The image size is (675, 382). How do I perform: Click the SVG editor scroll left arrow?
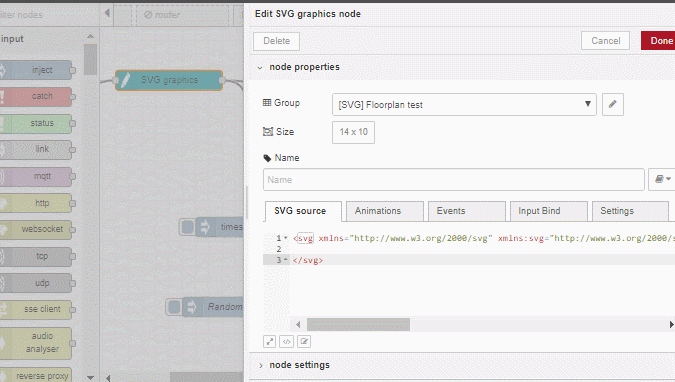[x=298, y=324]
